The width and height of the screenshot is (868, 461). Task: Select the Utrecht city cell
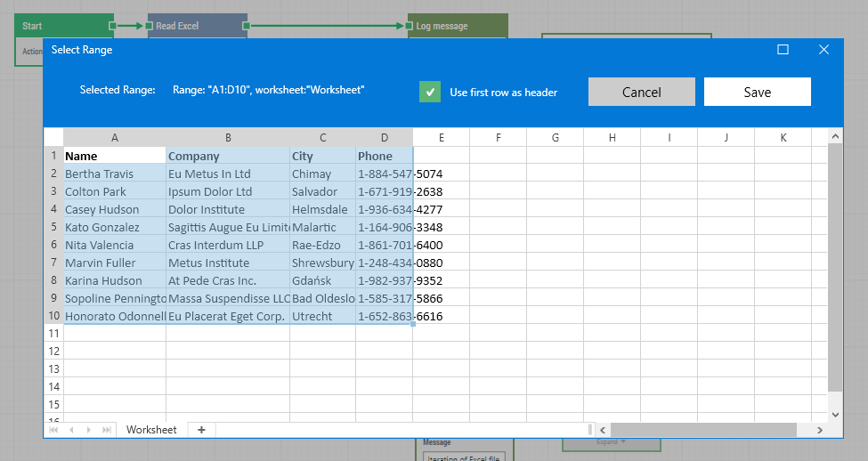pyautogui.click(x=323, y=316)
